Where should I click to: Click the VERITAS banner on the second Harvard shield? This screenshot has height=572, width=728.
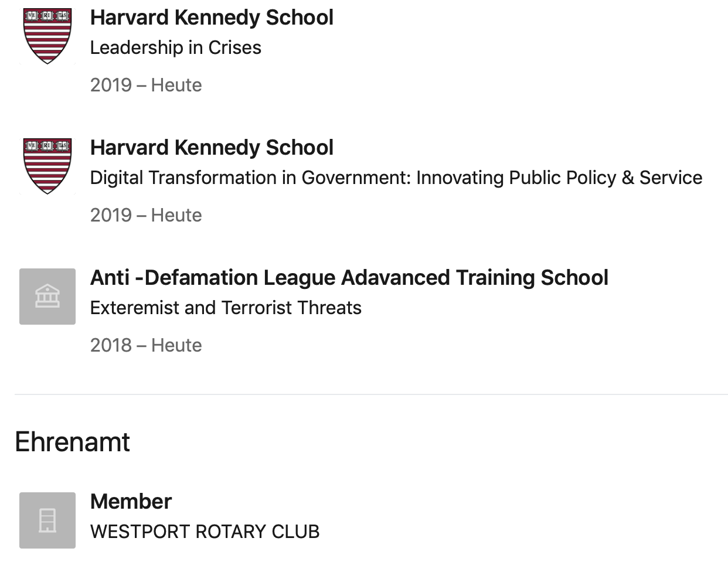click(x=47, y=146)
